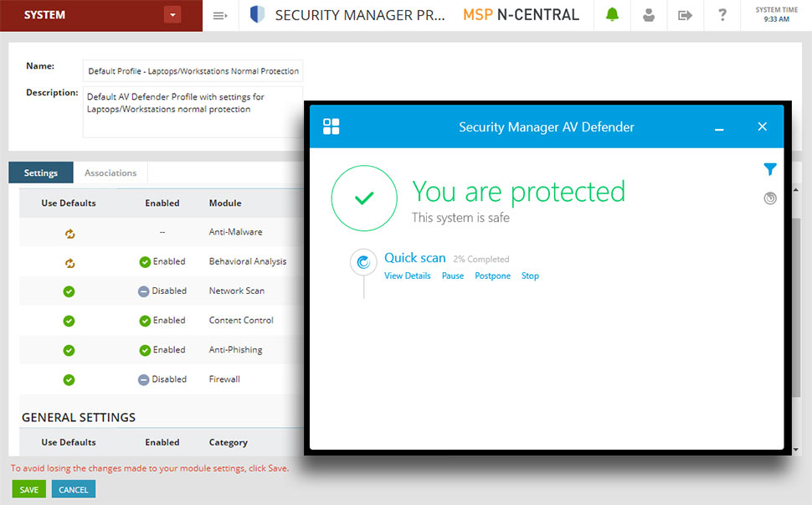Image resolution: width=812 pixels, height=505 pixels.
Task: Open notifications bell icon
Action: [x=612, y=14]
